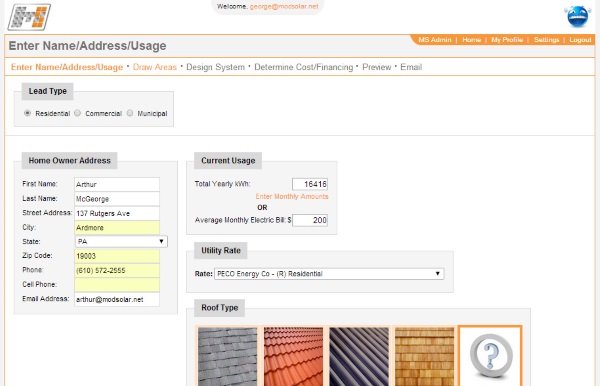The width and height of the screenshot is (600, 386).
Task: Click the blue smiley mascot icon
Action: coord(577,16)
